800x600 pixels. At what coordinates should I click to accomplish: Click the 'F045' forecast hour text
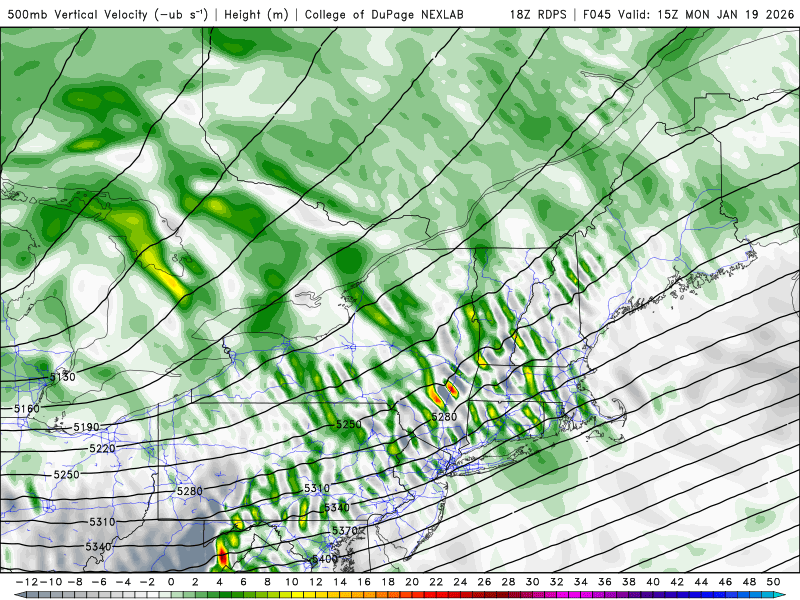596,14
